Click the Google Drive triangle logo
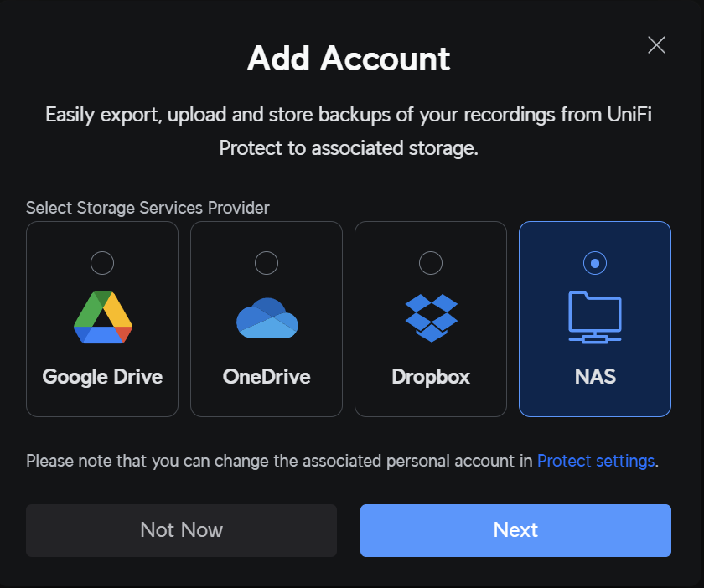The height and width of the screenshot is (588, 704). click(x=102, y=317)
